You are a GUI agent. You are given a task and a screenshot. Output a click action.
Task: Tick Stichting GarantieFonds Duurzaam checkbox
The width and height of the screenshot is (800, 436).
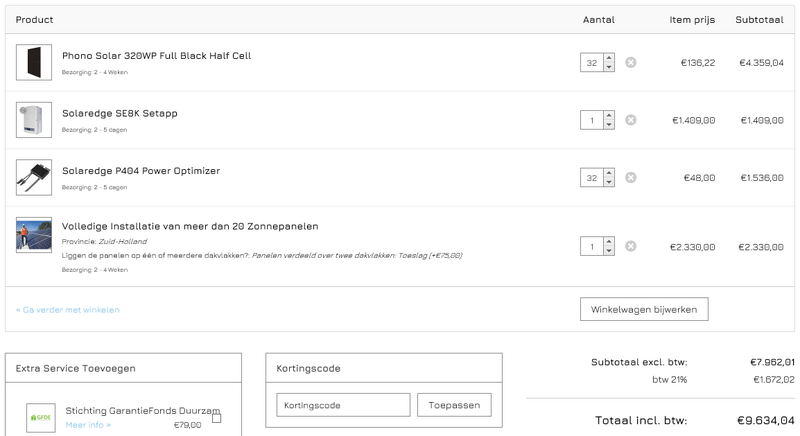[x=217, y=418]
